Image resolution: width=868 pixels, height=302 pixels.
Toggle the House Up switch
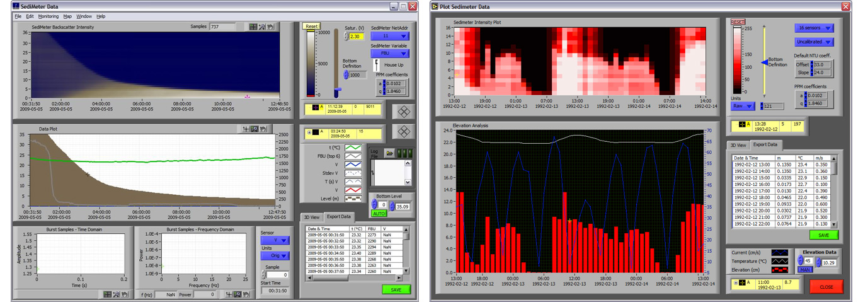point(377,65)
